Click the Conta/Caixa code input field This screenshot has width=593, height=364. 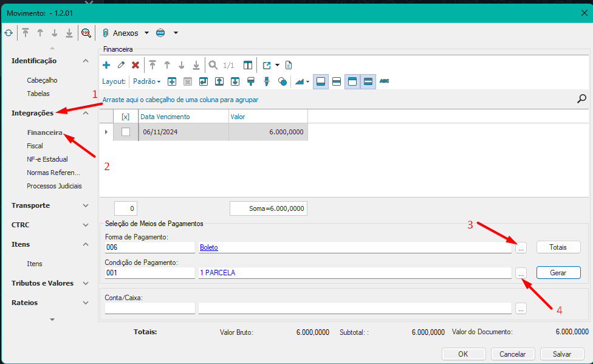pyautogui.click(x=149, y=308)
